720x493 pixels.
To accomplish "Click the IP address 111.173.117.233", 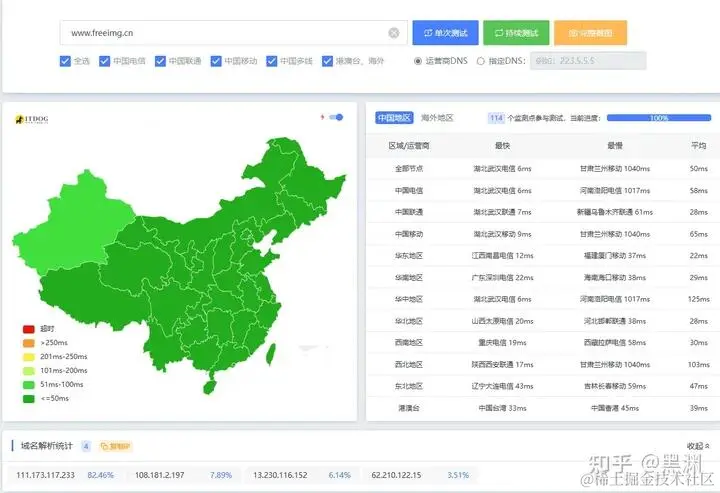I will [45, 475].
